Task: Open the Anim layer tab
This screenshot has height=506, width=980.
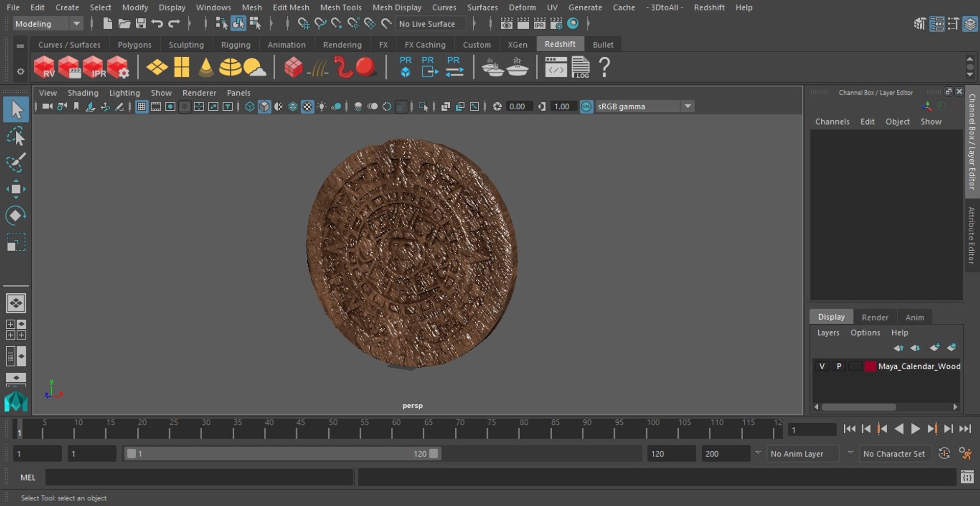Action: click(x=914, y=317)
